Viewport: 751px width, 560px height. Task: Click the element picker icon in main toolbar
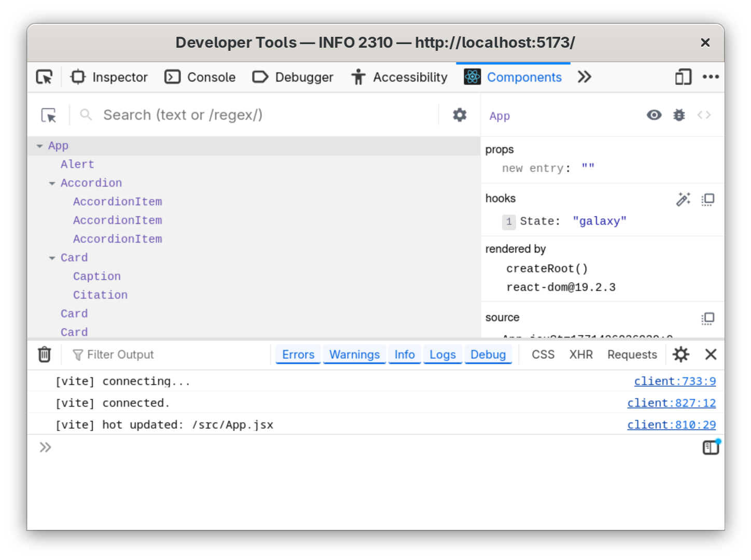[x=45, y=77]
